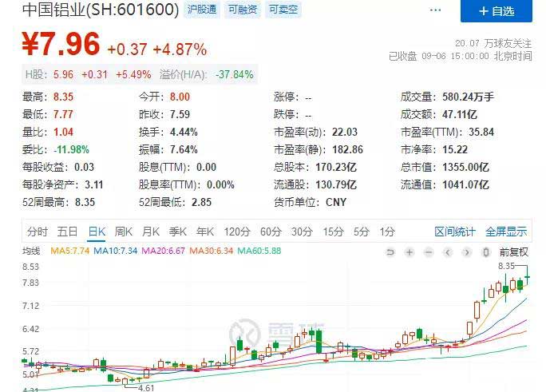Click the 委比 value -11.98%

point(71,150)
